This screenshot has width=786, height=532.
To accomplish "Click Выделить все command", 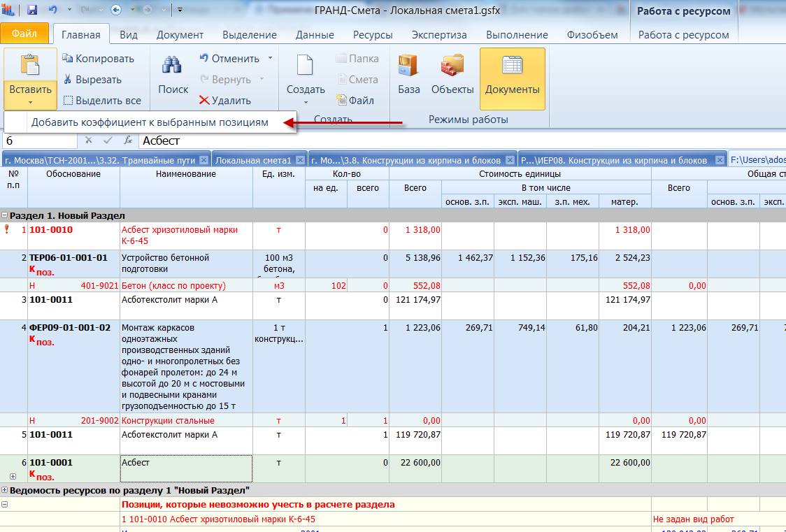I will click(102, 101).
